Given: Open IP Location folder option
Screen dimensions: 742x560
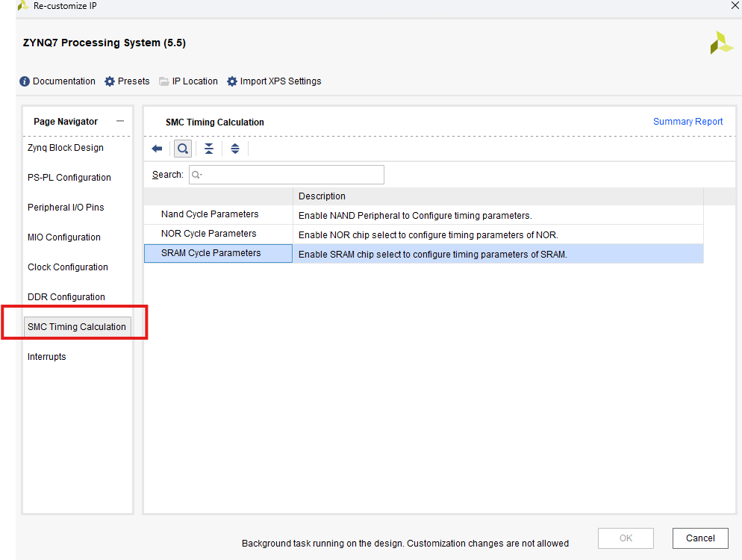Looking at the screenshot, I should point(188,81).
